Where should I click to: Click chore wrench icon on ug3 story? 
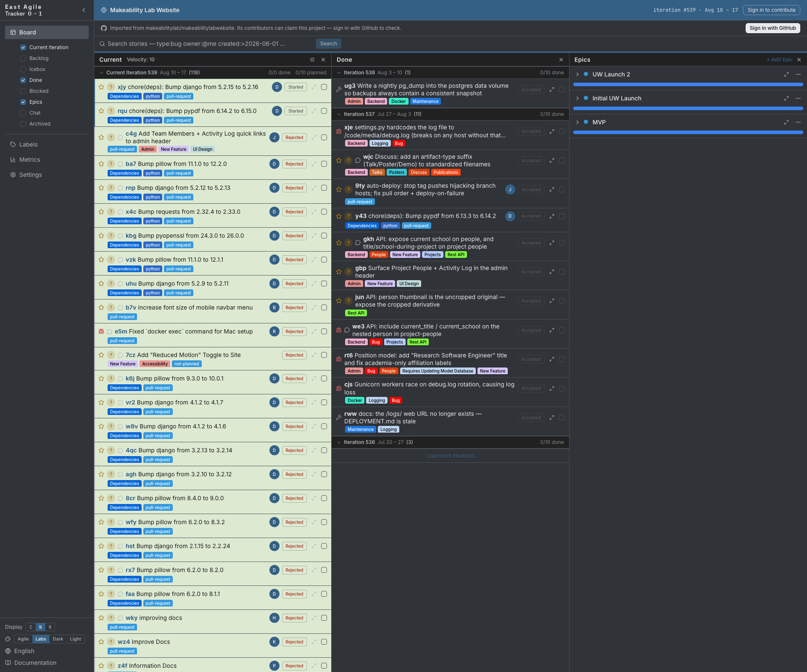coord(339,89)
